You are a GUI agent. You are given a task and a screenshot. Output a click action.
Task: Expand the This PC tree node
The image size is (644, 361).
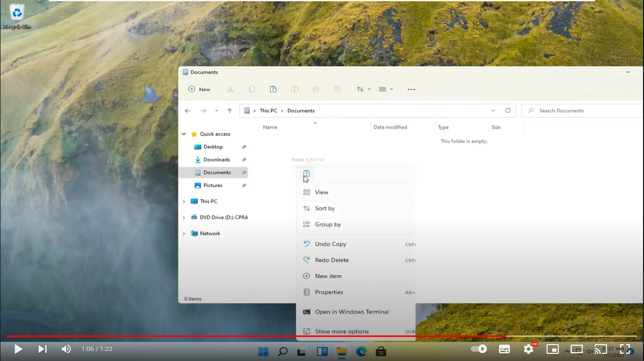(x=184, y=202)
